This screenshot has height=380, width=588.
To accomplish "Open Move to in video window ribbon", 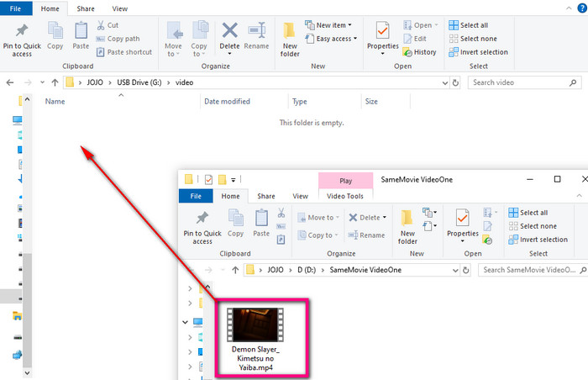I will (173, 39).
